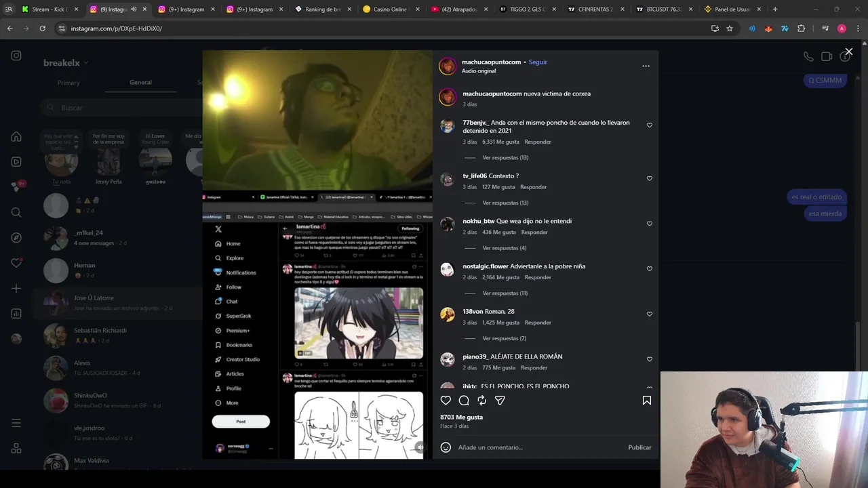The width and height of the screenshot is (868, 488).
Task: View the 8703 Me gusta likes list
Action: 461,418
